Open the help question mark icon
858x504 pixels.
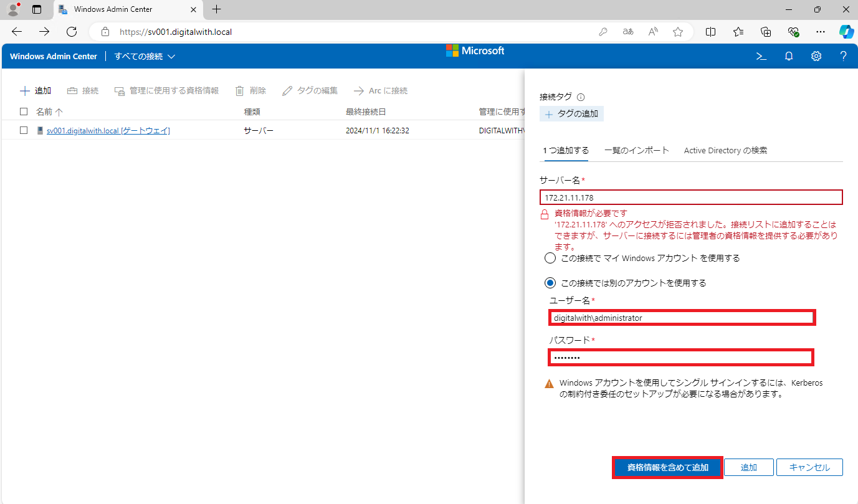(843, 56)
